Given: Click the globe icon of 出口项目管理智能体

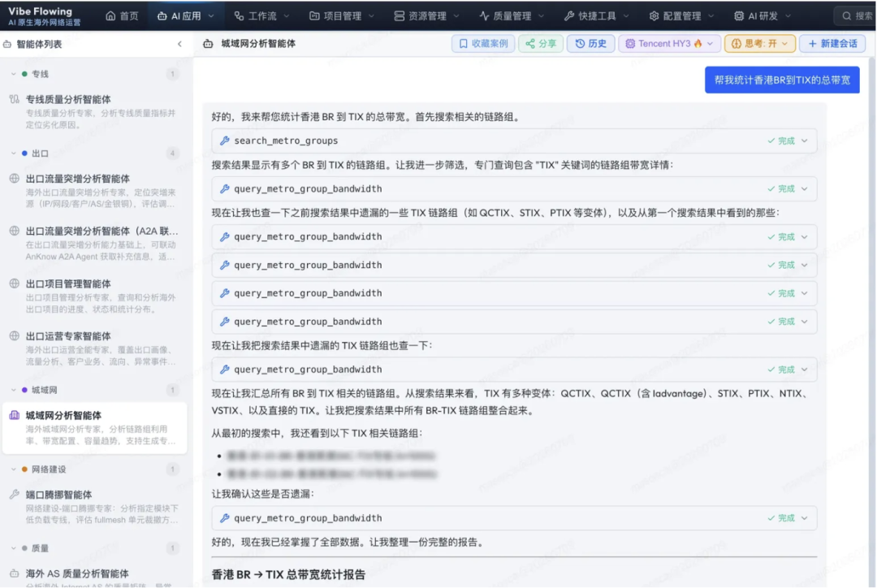Looking at the screenshot, I should point(15,283).
